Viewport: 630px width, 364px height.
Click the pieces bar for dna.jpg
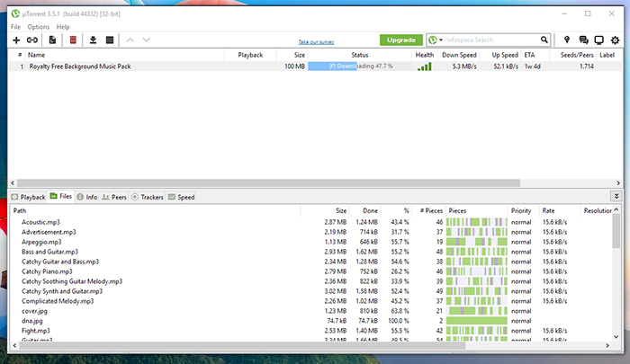pyautogui.click(x=476, y=321)
